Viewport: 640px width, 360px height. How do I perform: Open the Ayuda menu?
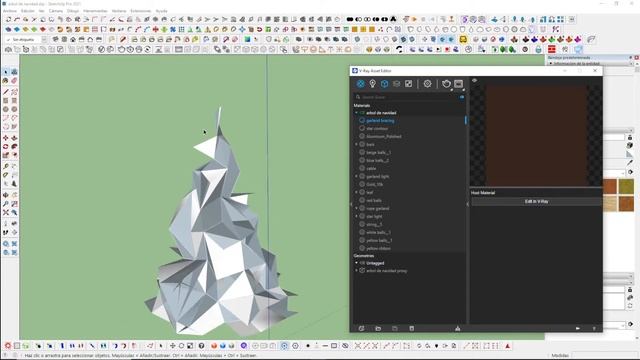pyautogui.click(x=162, y=11)
